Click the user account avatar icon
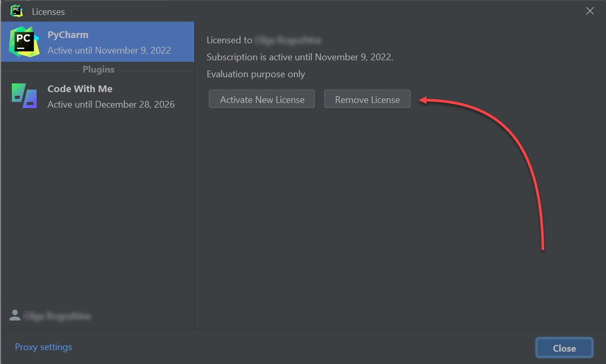Screen dimensions: 606x364 (x=14, y=316)
